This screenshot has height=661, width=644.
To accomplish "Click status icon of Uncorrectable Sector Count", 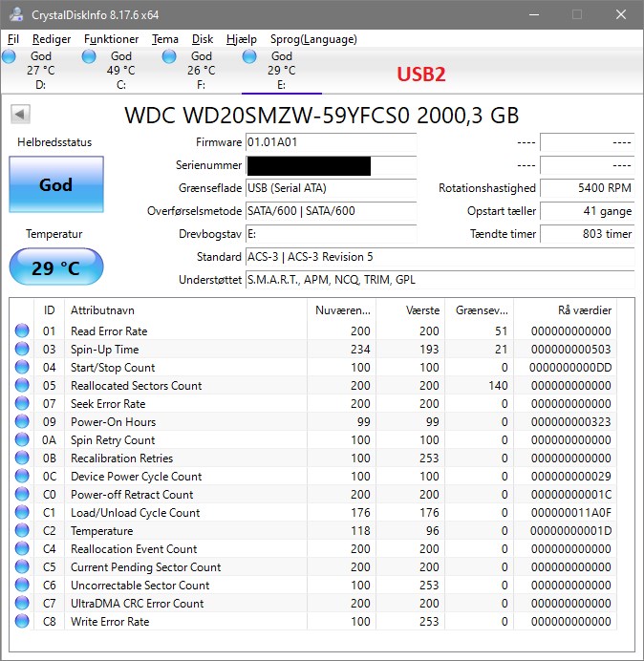I will (x=22, y=585).
